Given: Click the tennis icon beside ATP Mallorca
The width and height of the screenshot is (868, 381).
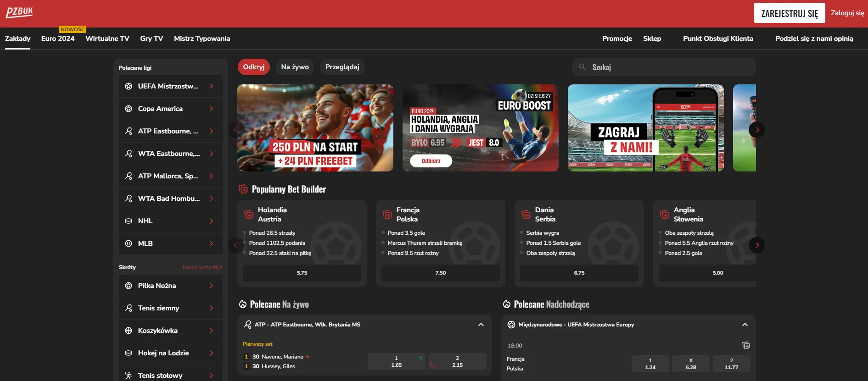Looking at the screenshot, I should 129,176.
